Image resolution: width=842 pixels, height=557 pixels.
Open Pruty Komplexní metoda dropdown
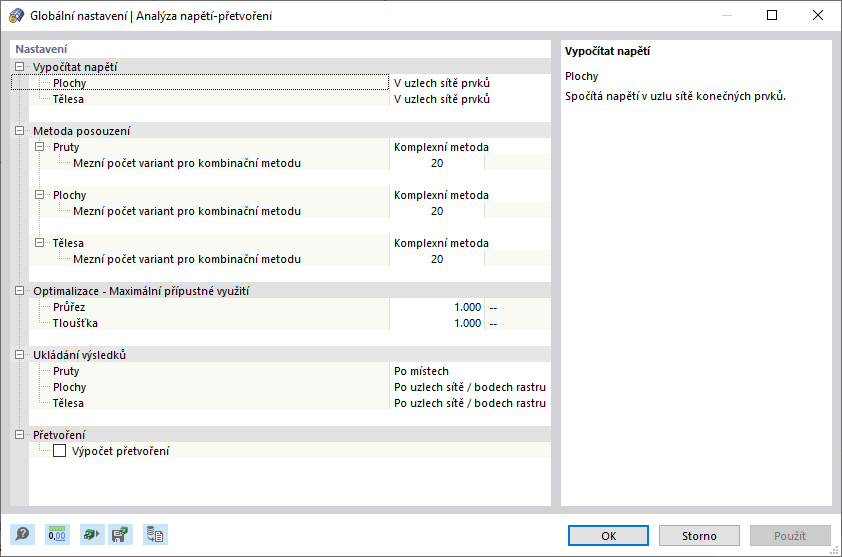[x=468, y=147]
